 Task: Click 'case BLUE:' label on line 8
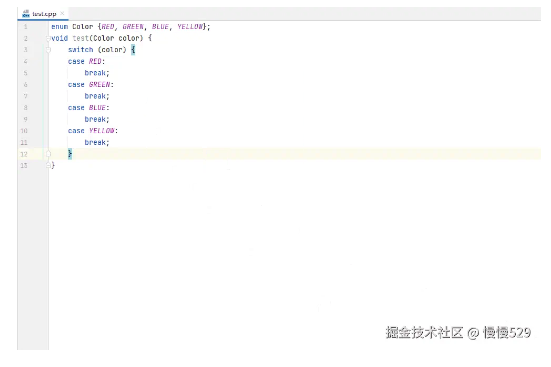point(89,108)
